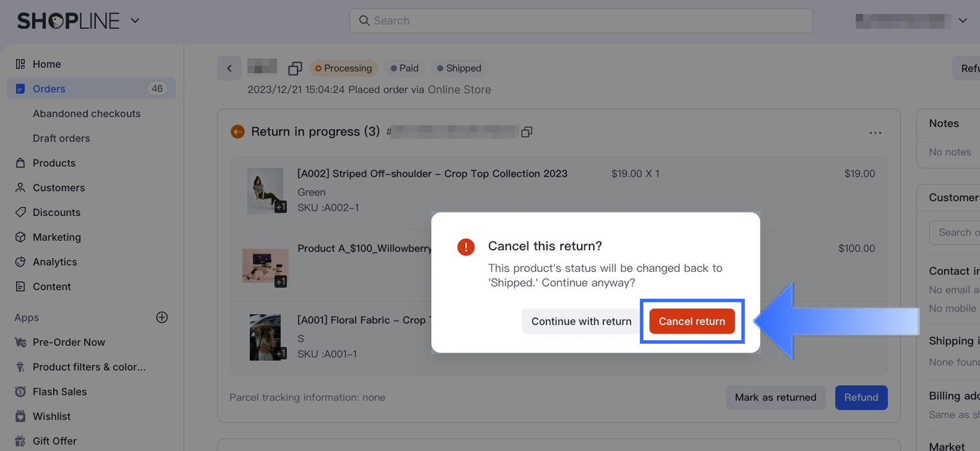Choose Continue with return

coord(581,321)
